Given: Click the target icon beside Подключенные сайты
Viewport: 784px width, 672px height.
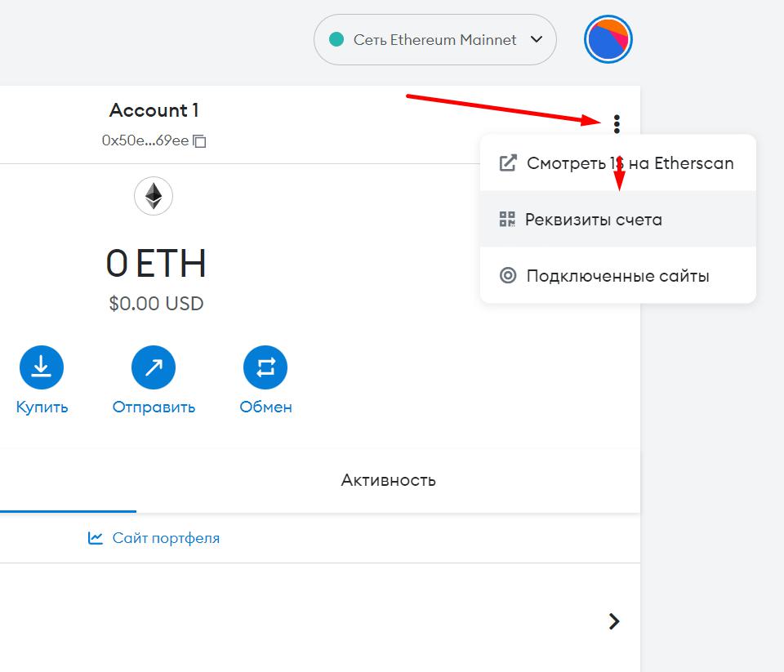Looking at the screenshot, I should pos(506,275).
